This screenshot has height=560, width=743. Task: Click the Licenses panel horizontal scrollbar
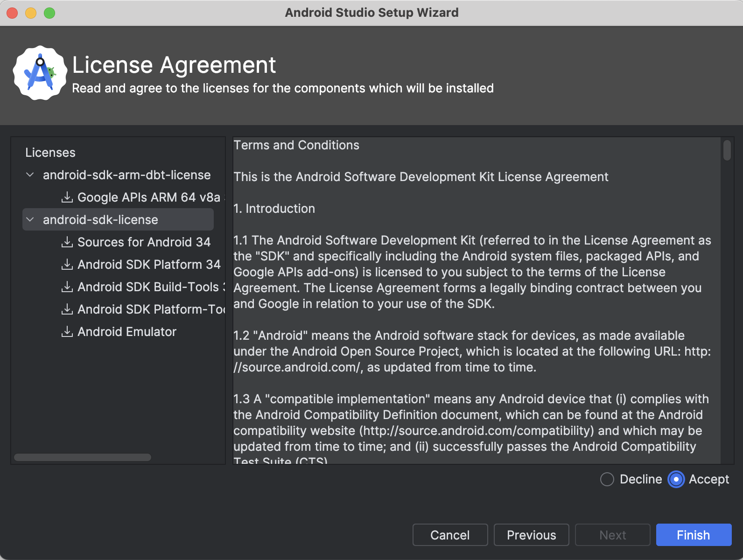(x=83, y=457)
